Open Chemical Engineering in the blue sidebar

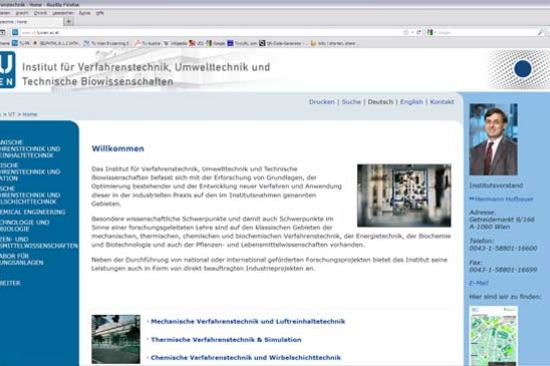33,212
